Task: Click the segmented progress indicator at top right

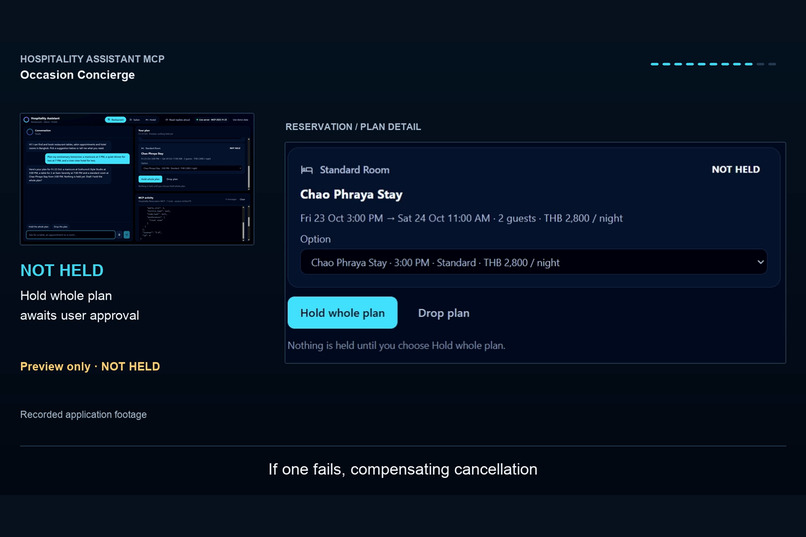Action: [713, 64]
